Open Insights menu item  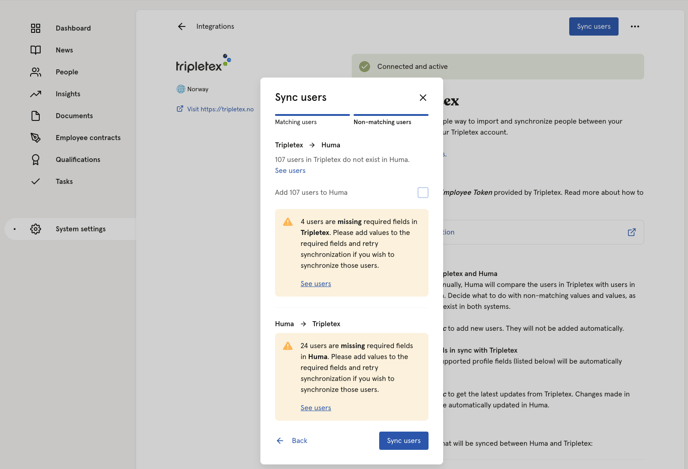pyautogui.click(x=68, y=94)
